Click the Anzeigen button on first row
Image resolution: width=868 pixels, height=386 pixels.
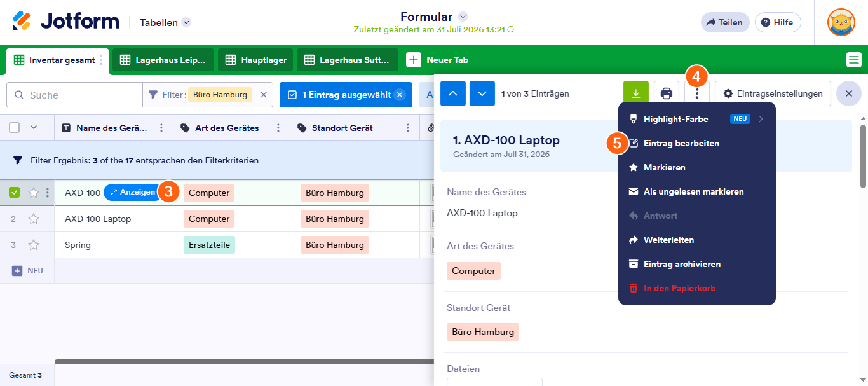click(133, 192)
